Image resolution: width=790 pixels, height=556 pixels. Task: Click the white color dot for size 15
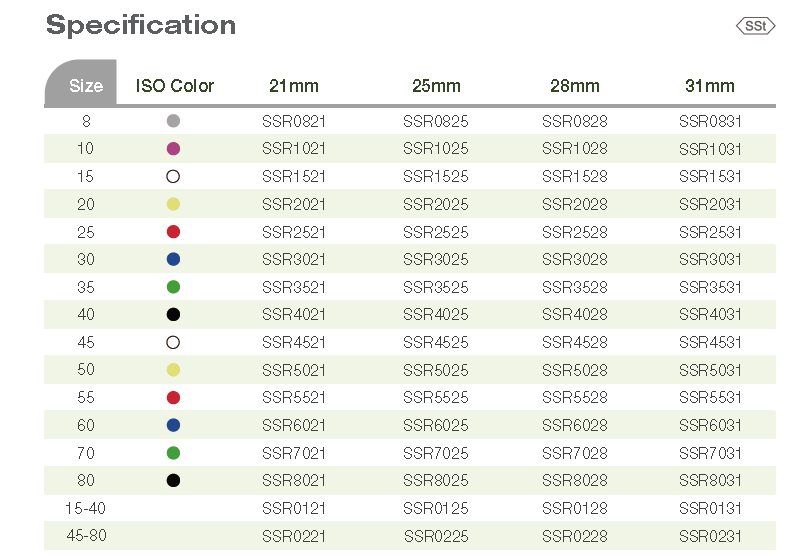[x=173, y=176]
